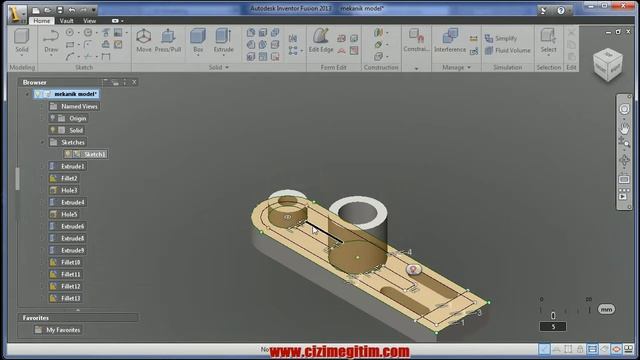Open Named Views folder in browser
Image resolution: width=640 pixels, height=360 pixels.
pyautogui.click(x=74, y=107)
